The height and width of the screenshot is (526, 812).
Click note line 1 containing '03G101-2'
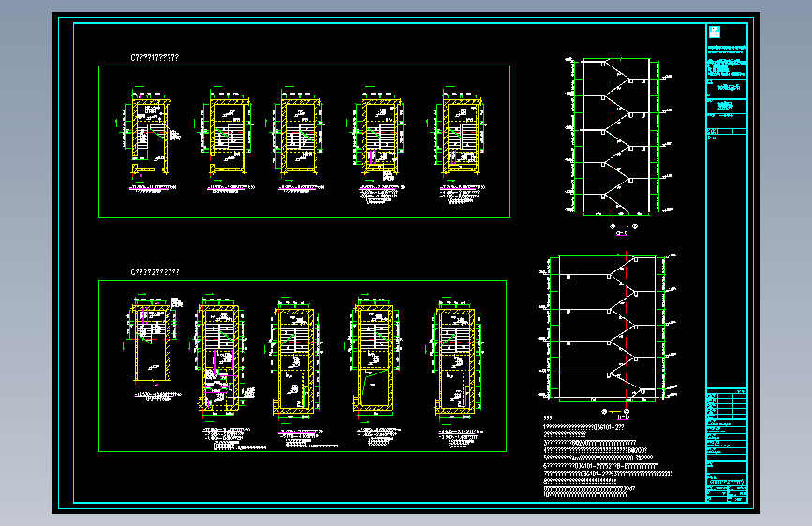click(583, 427)
